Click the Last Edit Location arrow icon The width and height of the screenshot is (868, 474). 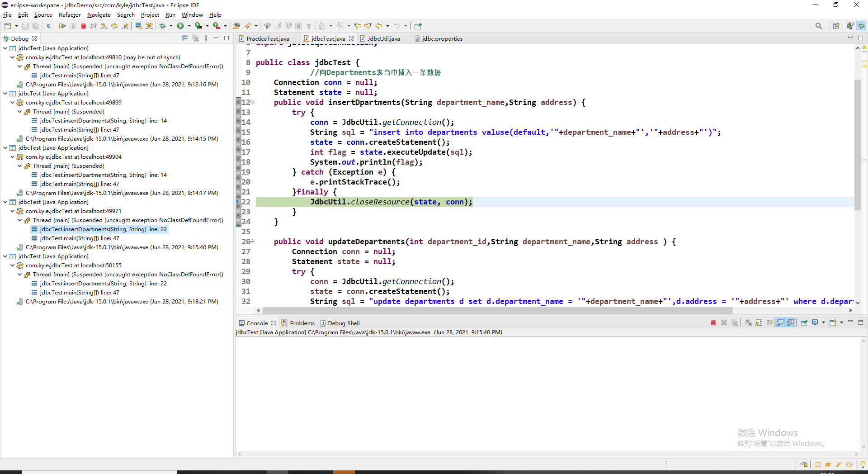click(358, 26)
